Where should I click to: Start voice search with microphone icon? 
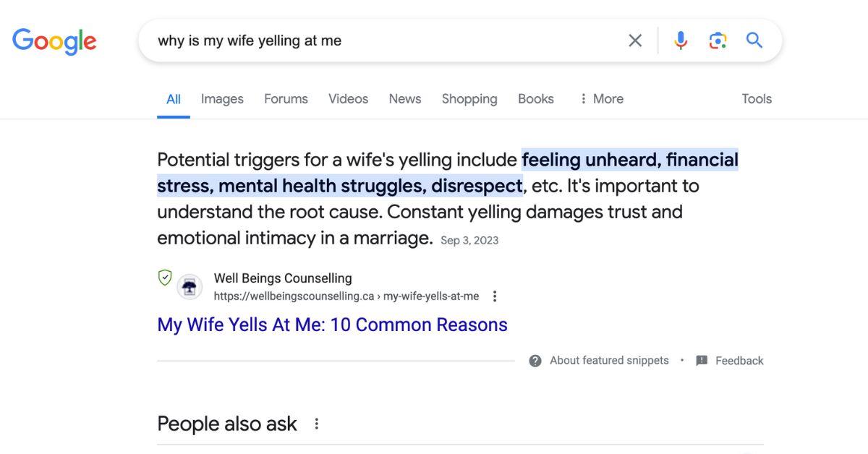[681, 40]
